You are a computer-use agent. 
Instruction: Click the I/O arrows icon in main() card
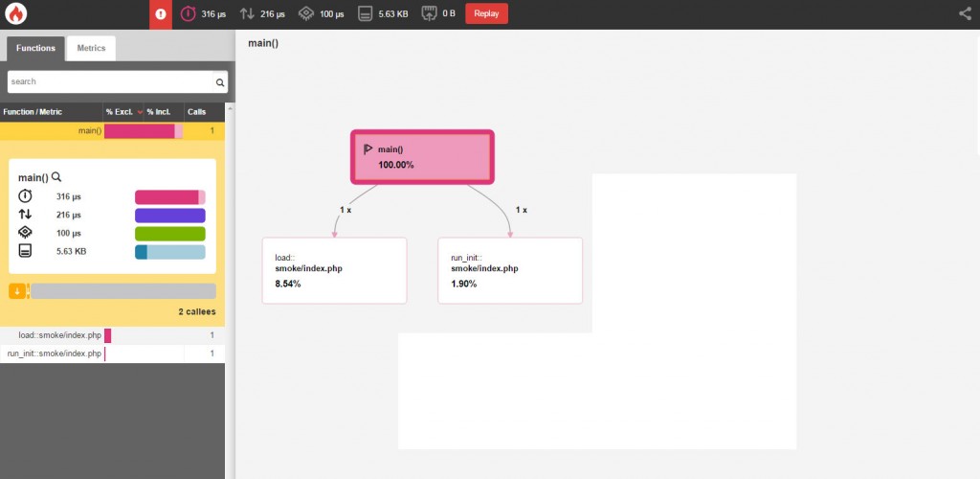click(25, 215)
